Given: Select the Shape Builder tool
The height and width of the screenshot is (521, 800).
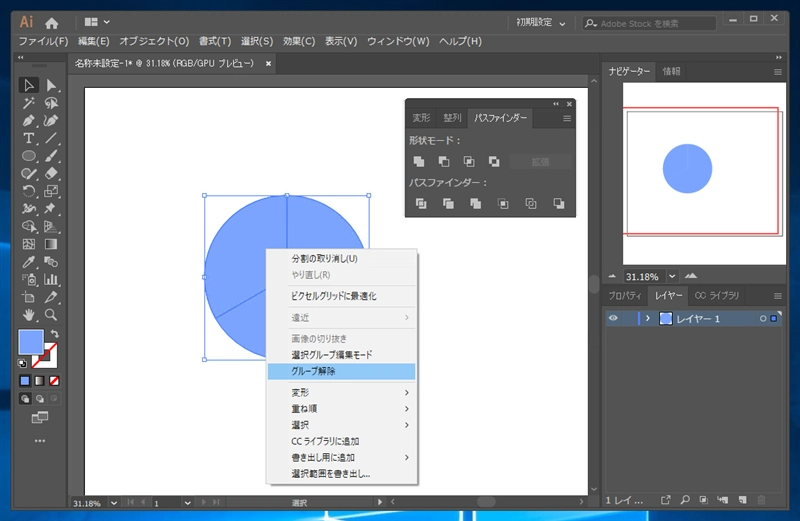Looking at the screenshot, I should click(x=29, y=227).
